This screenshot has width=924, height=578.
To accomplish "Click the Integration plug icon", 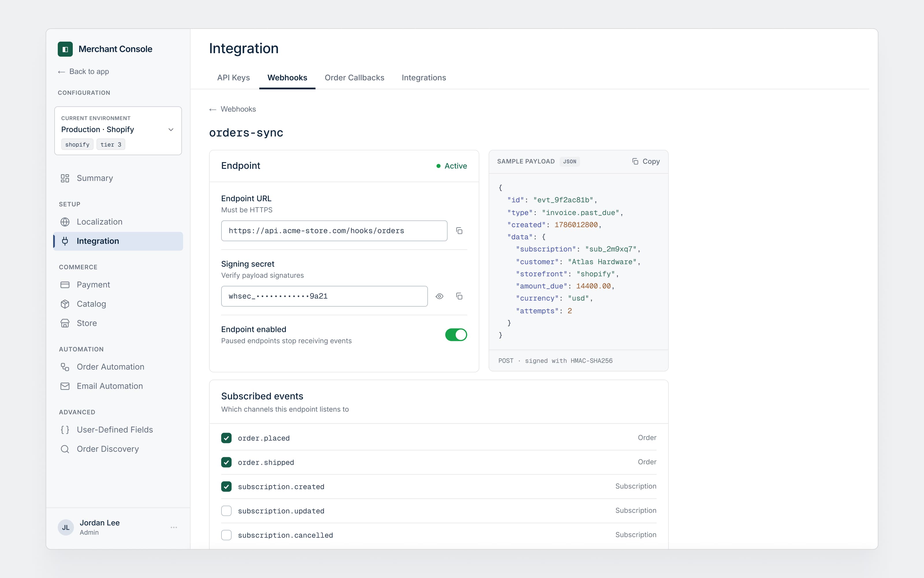I will point(65,241).
